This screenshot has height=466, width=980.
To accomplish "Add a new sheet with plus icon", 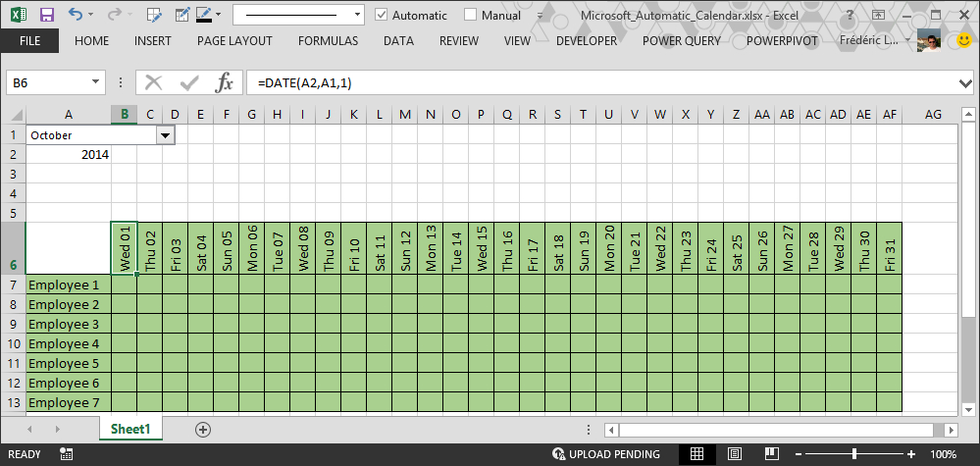I will [x=202, y=429].
